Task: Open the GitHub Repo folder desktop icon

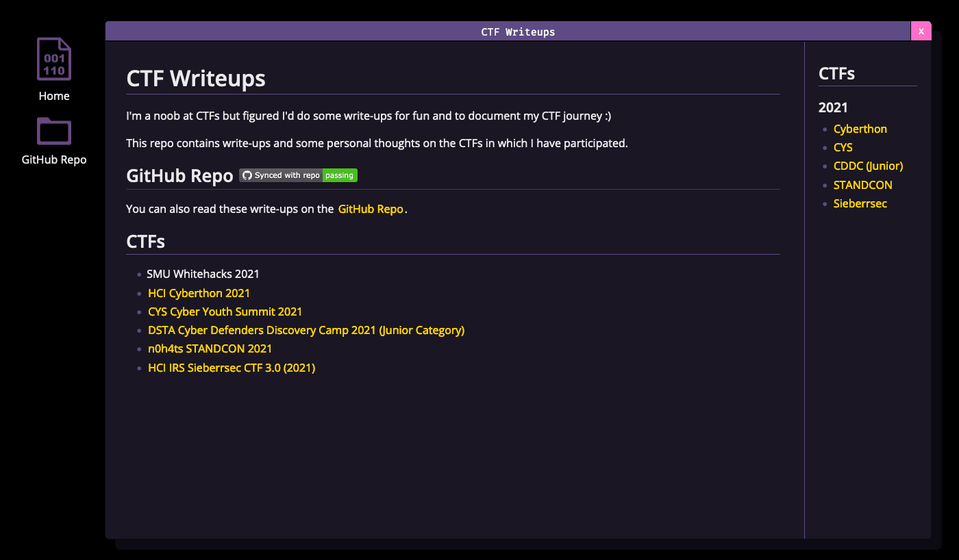Action: coord(54,141)
